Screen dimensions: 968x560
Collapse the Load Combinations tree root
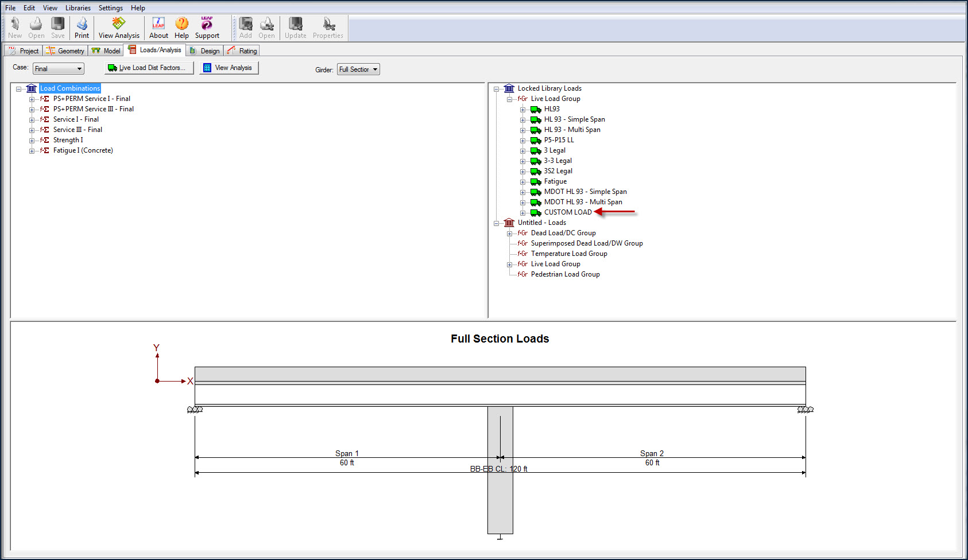[x=19, y=89]
